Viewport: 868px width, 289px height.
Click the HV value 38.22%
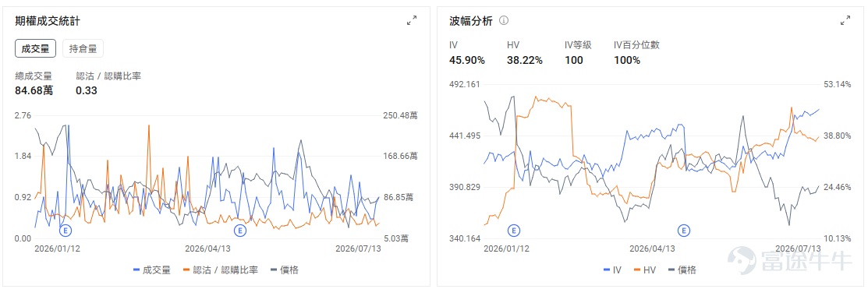[524, 60]
